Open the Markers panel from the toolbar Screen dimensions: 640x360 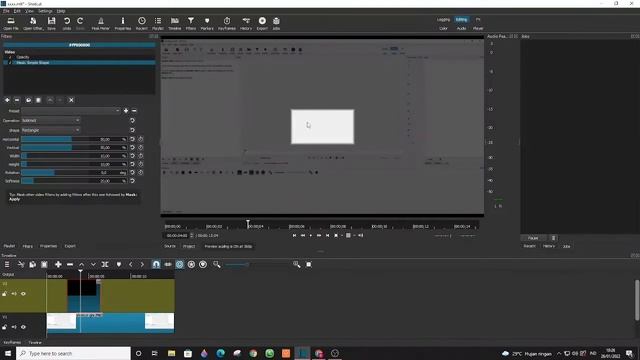(x=207, y=23)
